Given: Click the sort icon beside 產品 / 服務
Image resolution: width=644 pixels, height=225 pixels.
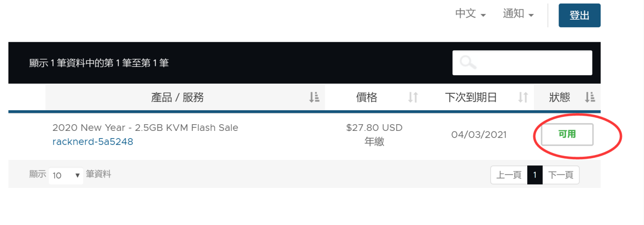Looking at the screenshot, I should coord(314,97).
